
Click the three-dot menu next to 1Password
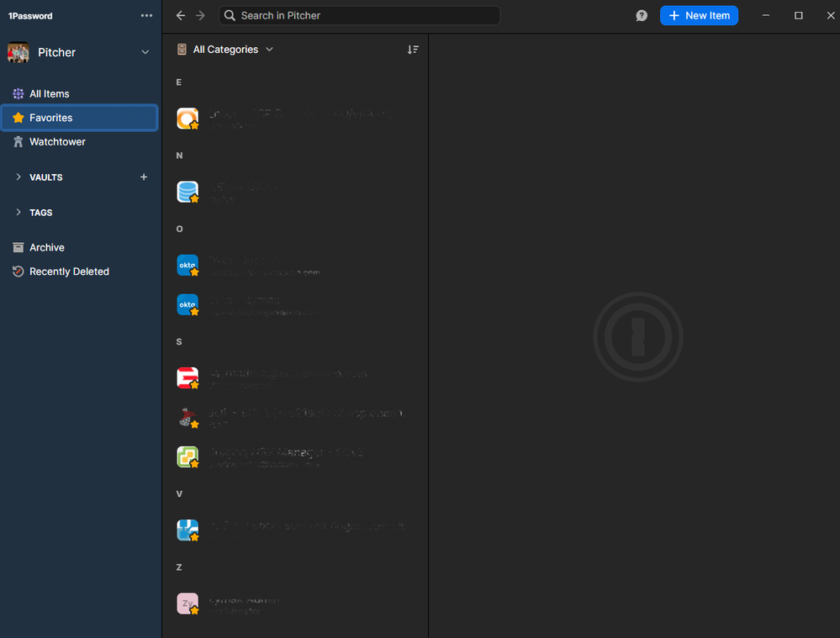click(x=147, y=15)
